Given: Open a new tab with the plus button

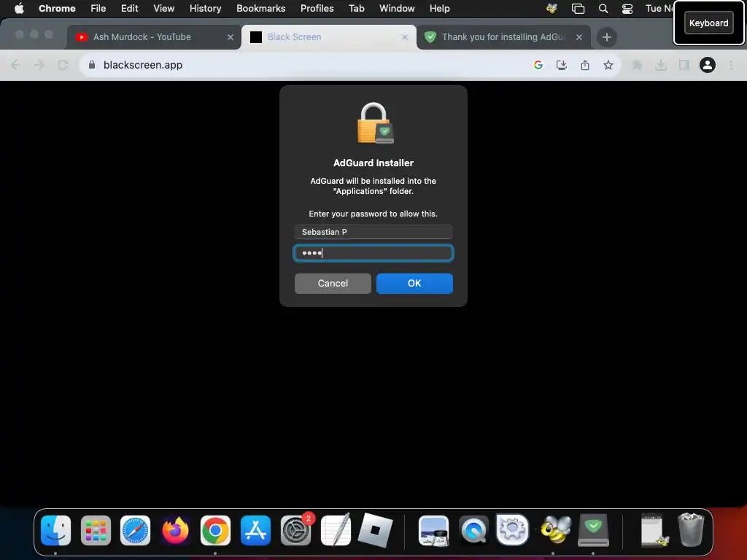Looking at the screenshot, I should click(606, 37).
